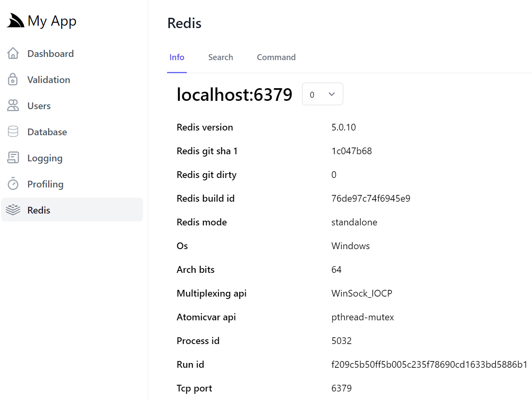This screenshot has height=399, width=532.
Task: Click the Arch bits value 64
Action: [x=336, y=270]
